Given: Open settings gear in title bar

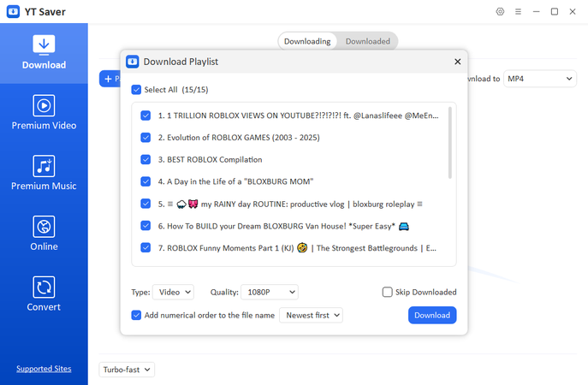Looking at the screenshot, I should tap(500, 12).
